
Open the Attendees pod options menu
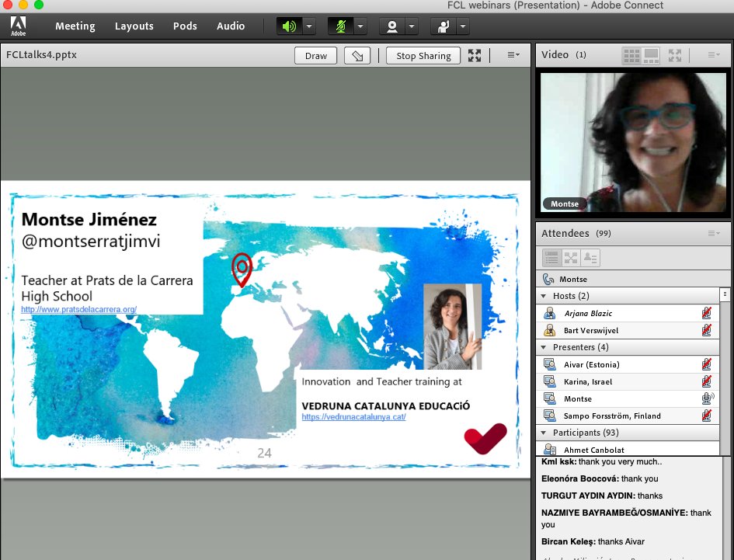(x=713, y=233)
